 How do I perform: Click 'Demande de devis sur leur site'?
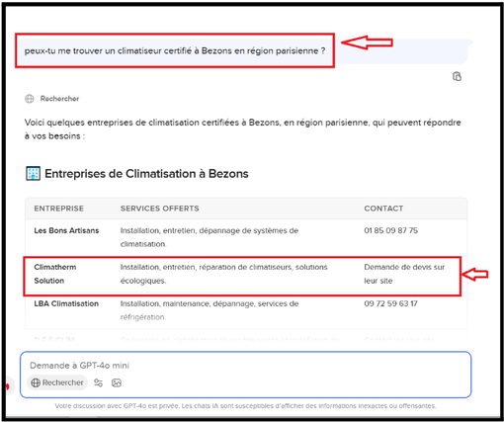(x=404, y=274)
